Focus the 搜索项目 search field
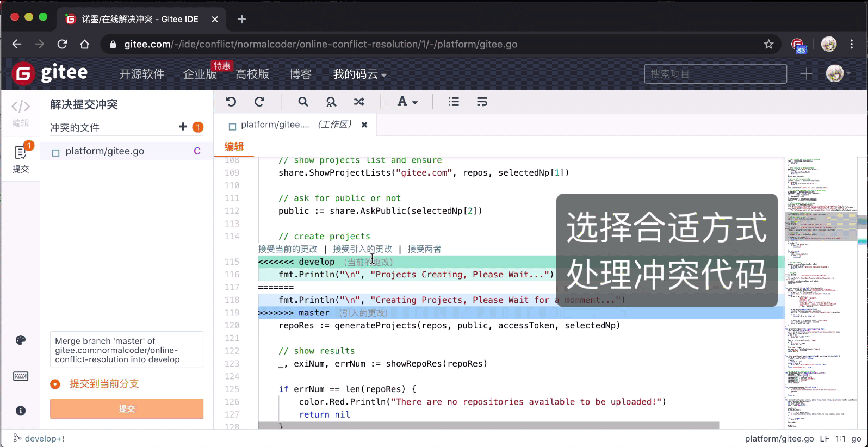The image size is (868, 447). click(715, 73)
